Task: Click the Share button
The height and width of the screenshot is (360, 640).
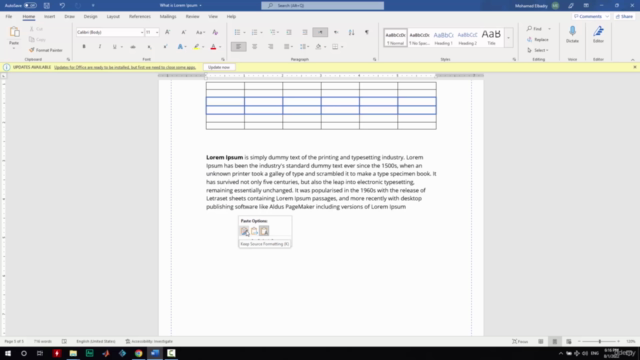Action: pyautogui.click(x=624, y=16)
